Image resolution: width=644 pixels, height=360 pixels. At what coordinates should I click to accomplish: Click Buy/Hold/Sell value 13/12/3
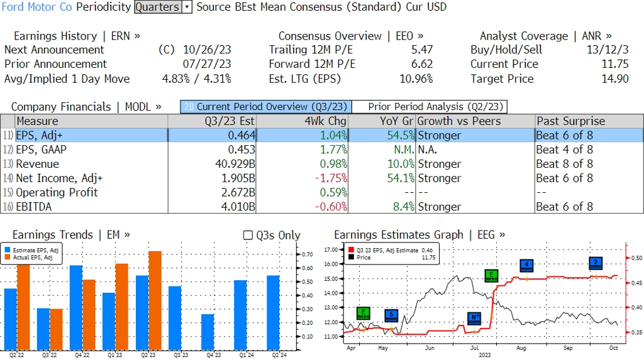click(608, 50)
